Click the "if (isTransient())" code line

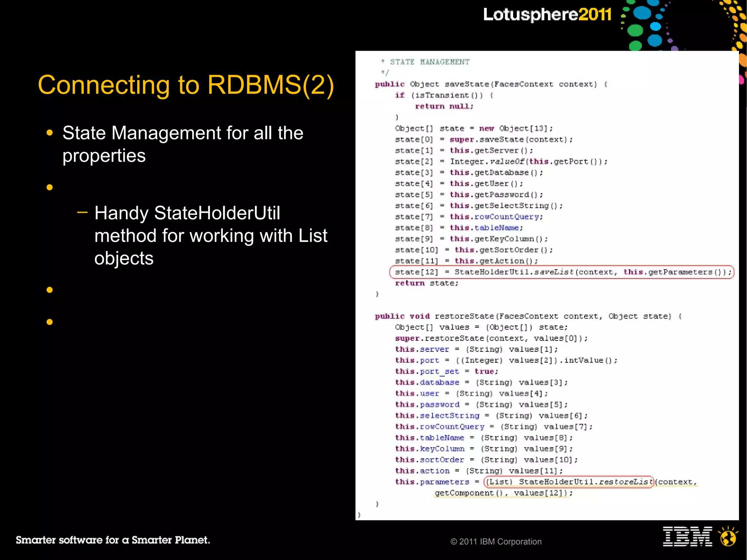pos(444,95)
